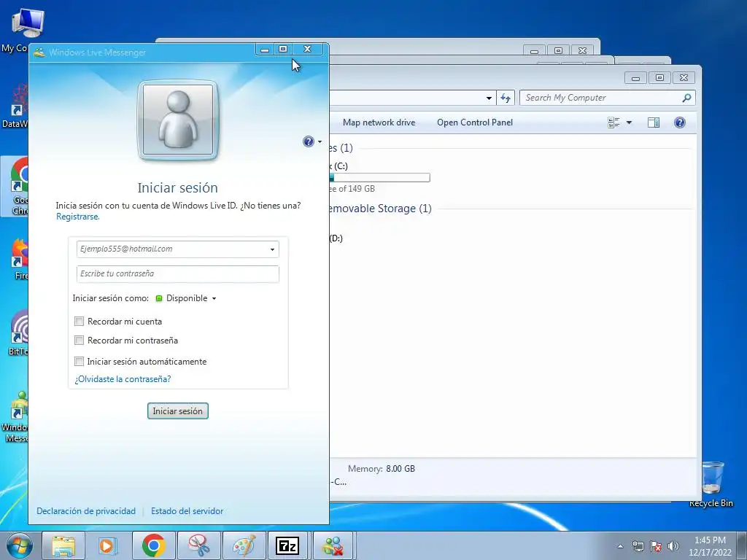
Task: Check Recordar mi contraseña
Action: coord(79,341)
